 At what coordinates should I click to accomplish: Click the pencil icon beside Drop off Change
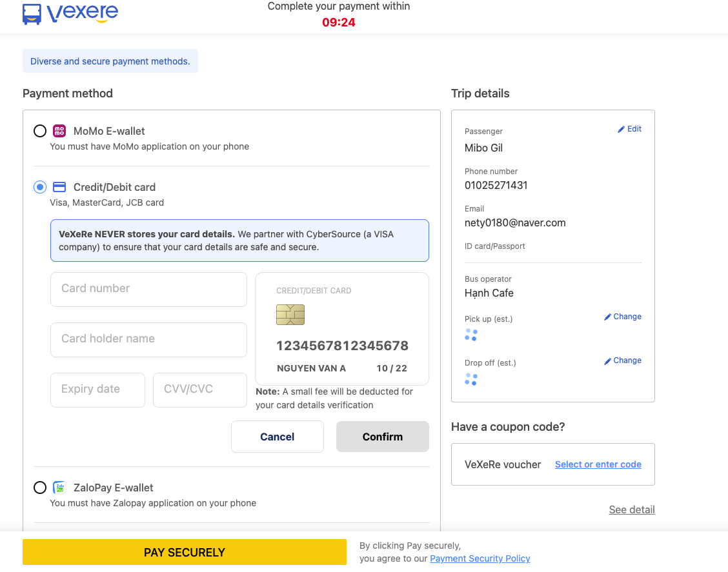[607, 361]
